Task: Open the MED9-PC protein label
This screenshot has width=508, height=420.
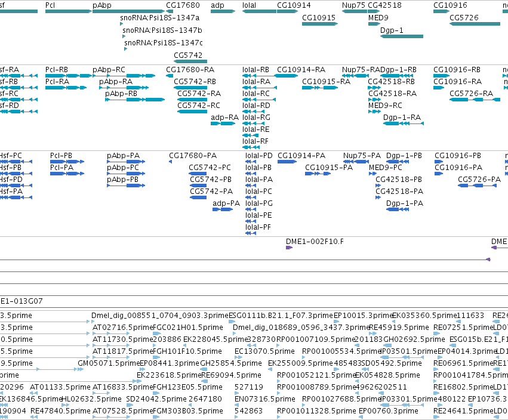Action: 385,168
